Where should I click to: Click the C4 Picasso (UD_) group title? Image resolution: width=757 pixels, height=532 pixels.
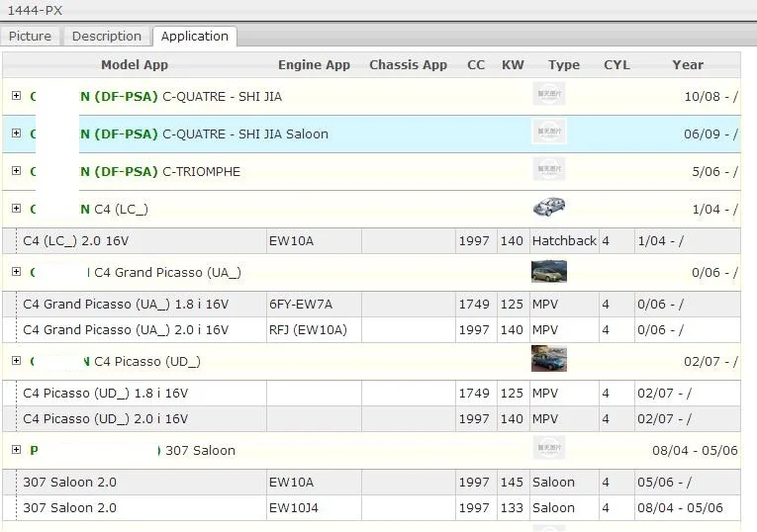(147, 362)
